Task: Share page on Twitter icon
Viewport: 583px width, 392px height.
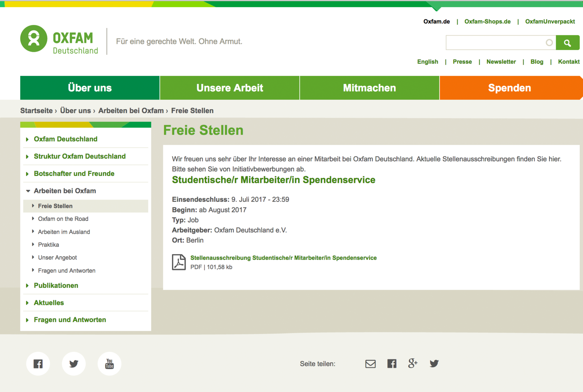Action: coord(434,364)
